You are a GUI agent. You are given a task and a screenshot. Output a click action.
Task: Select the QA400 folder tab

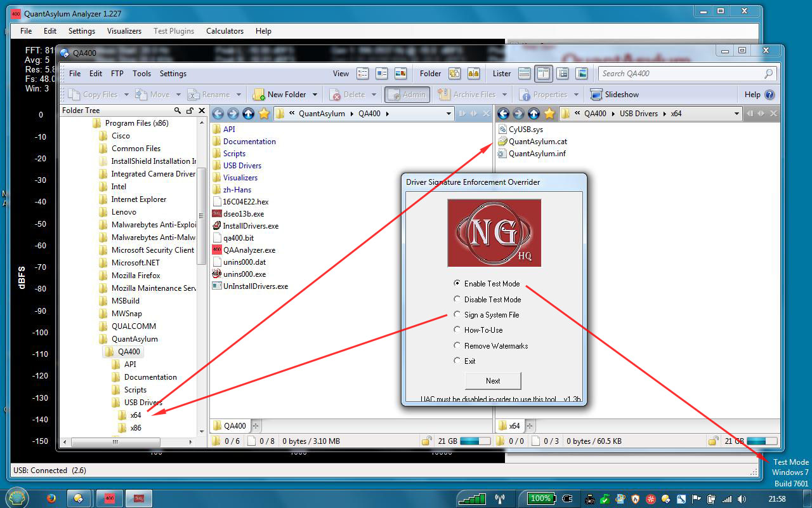click(x=230, y=425)
